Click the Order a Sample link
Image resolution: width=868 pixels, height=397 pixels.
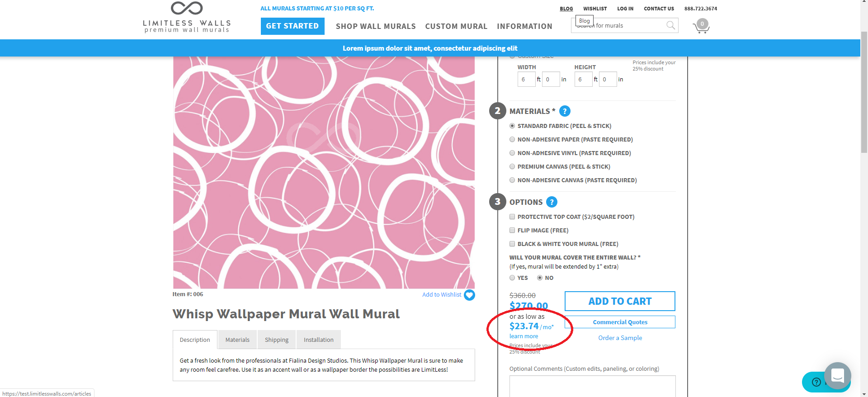click(x=620, y=338)
